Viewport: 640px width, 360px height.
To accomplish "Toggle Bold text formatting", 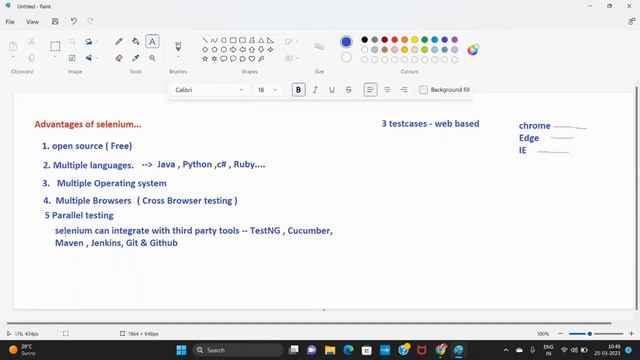I will click(298, 90).
